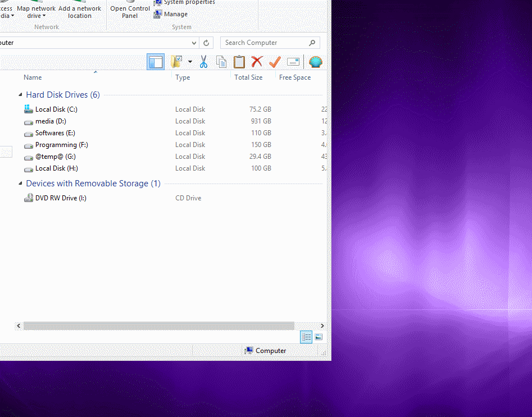Viewport: 532px width, 417px height.
Task: Click the Copy pages icon
Action: tap(221, 62)
